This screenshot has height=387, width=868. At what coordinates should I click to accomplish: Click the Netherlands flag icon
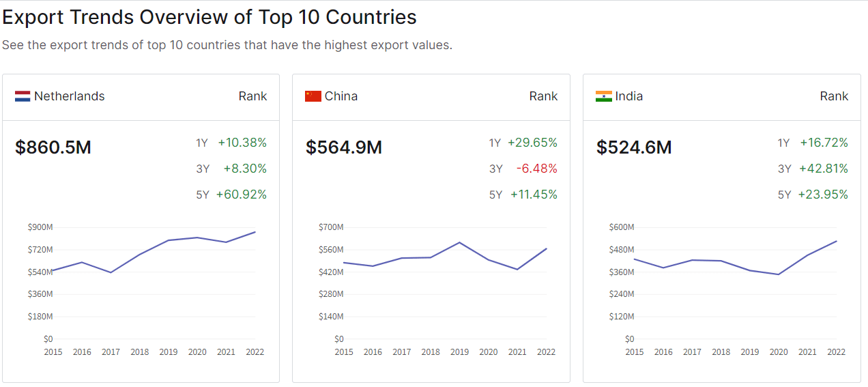23,96
